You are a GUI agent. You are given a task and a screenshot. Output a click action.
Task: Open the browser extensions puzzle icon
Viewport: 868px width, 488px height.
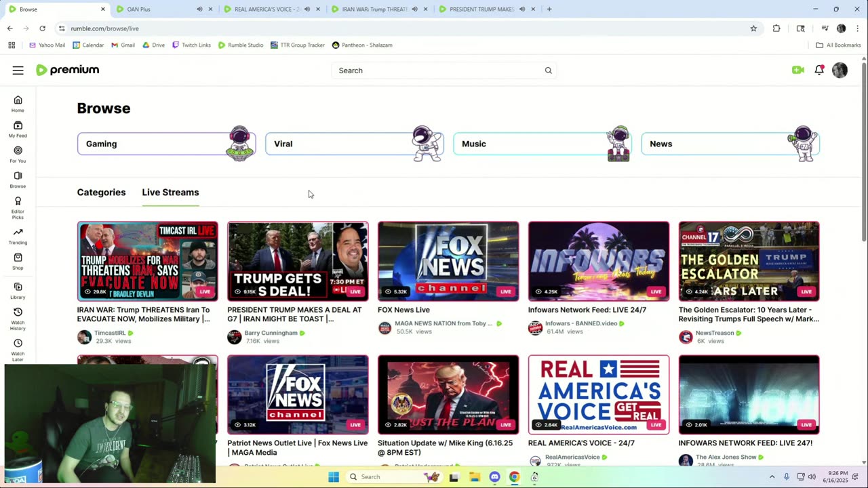(x=776, y=28)
